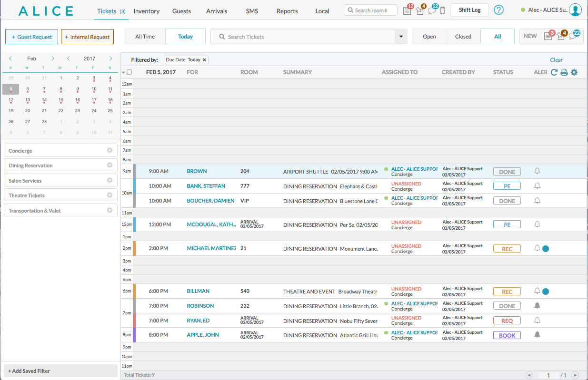
Task: Open settings gear for Dining Reservation filter
Action: click(x=110, y=165)
